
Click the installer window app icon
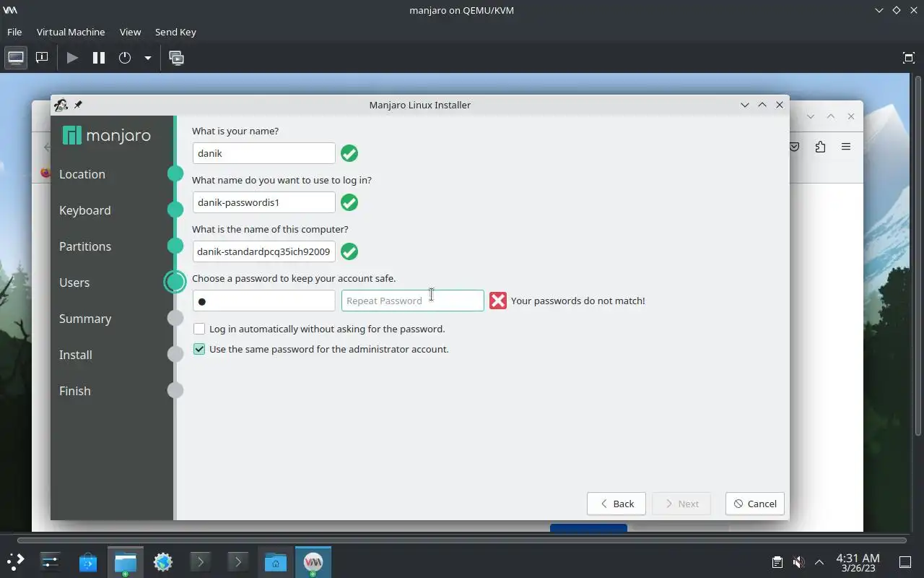[61, 105]
